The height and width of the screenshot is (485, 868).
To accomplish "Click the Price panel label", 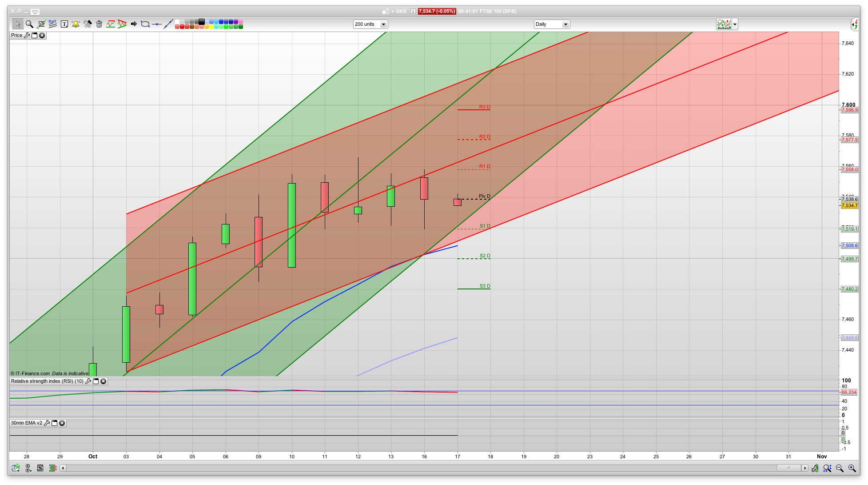I will 16,36.
